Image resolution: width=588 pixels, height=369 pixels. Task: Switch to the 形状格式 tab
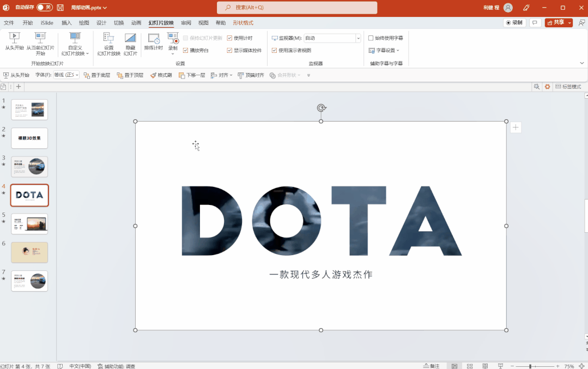[243, 23]
